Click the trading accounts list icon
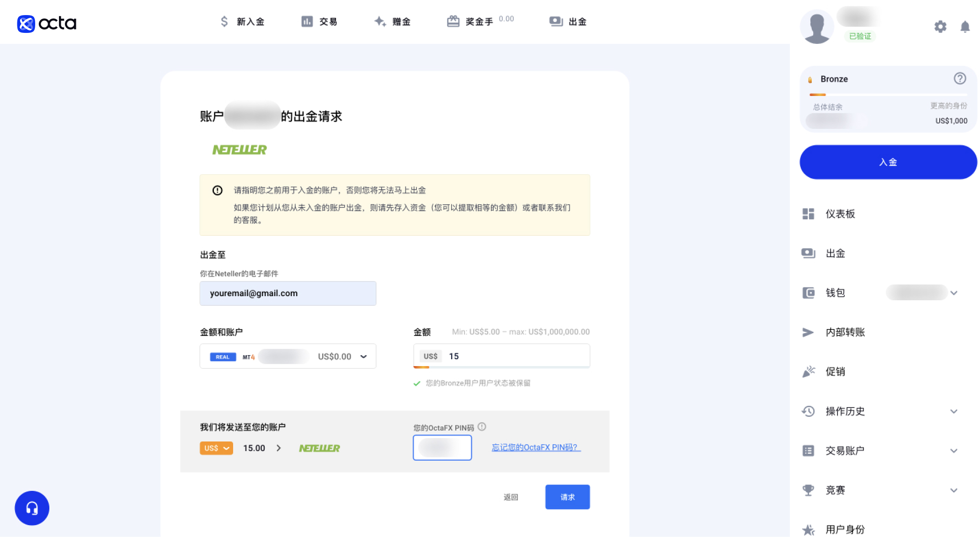Viewport: 980px width, 537px height. point(808,451)
